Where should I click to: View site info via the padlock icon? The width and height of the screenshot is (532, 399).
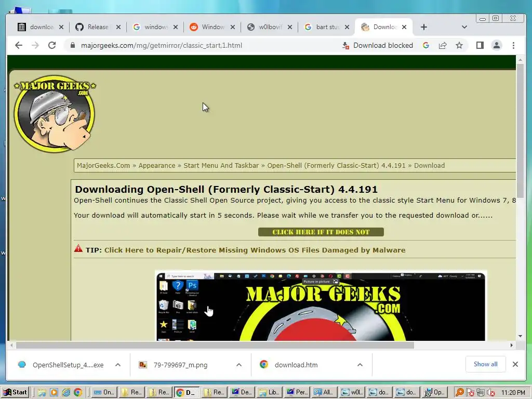click(72, 45)
